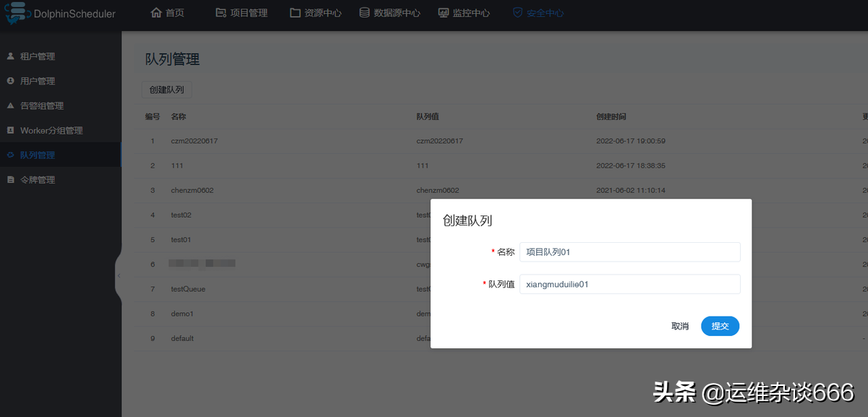Click the monitor center screen icon
868x417 pixels.
[x=443, y=13]
